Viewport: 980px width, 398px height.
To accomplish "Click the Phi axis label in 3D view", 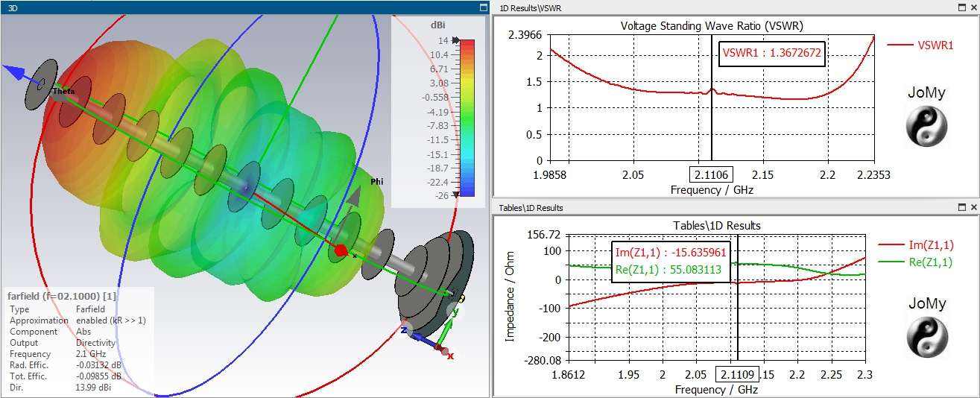I will (x=376, y=181).
